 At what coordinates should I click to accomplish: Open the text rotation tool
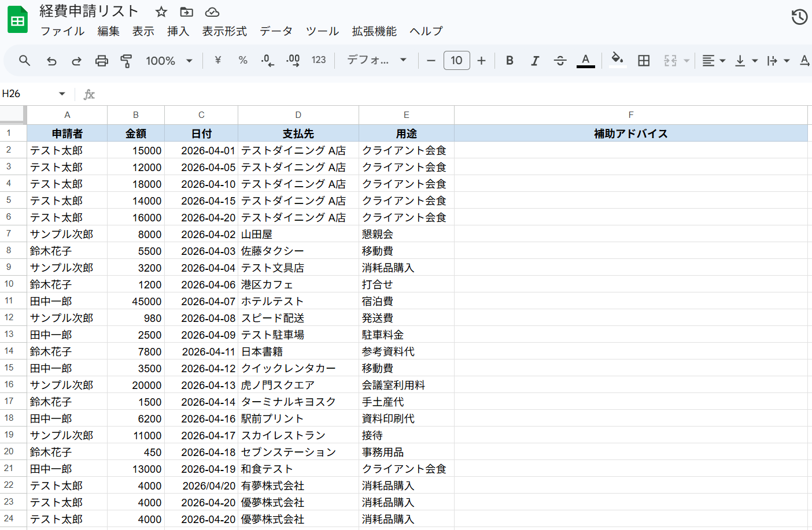[804, 60]
